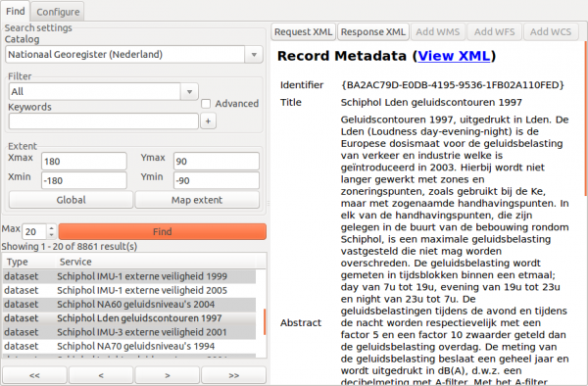Open the Catalog dropdown list

(254, 55)
